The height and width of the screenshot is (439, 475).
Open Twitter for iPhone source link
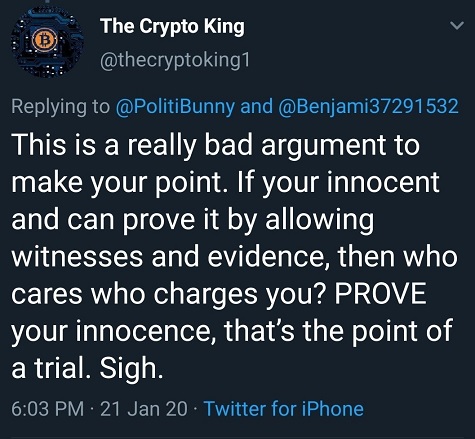(x=283, y=409)
